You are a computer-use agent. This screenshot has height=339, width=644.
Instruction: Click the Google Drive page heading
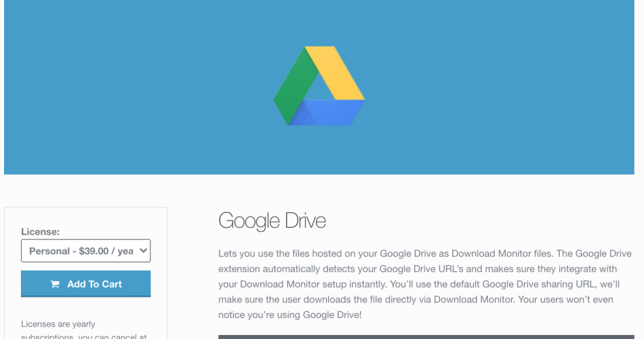click(272, 220)
